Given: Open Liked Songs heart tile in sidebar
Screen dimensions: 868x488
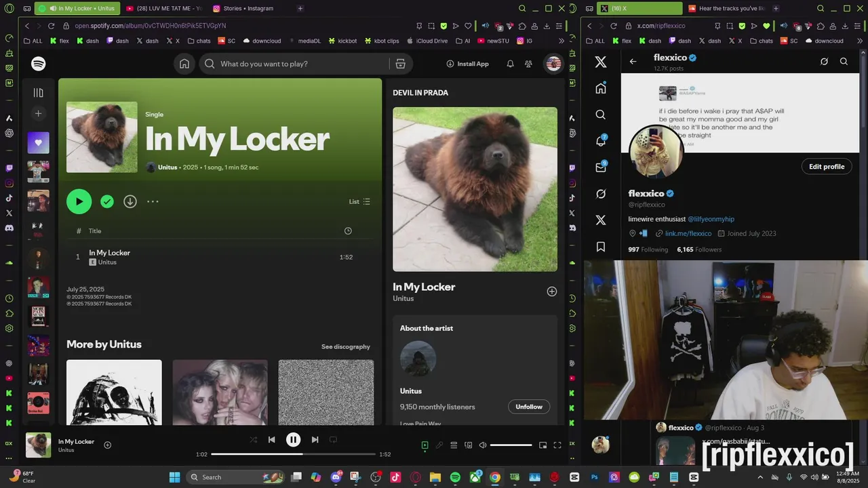Looking at the screenshot, I should pyautogui.click(x=39, y=143).
